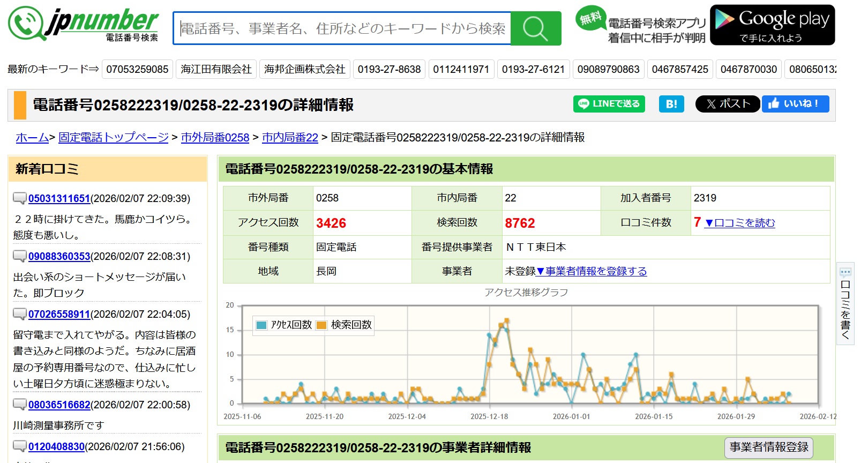Click the jpnumber logo

84,25
